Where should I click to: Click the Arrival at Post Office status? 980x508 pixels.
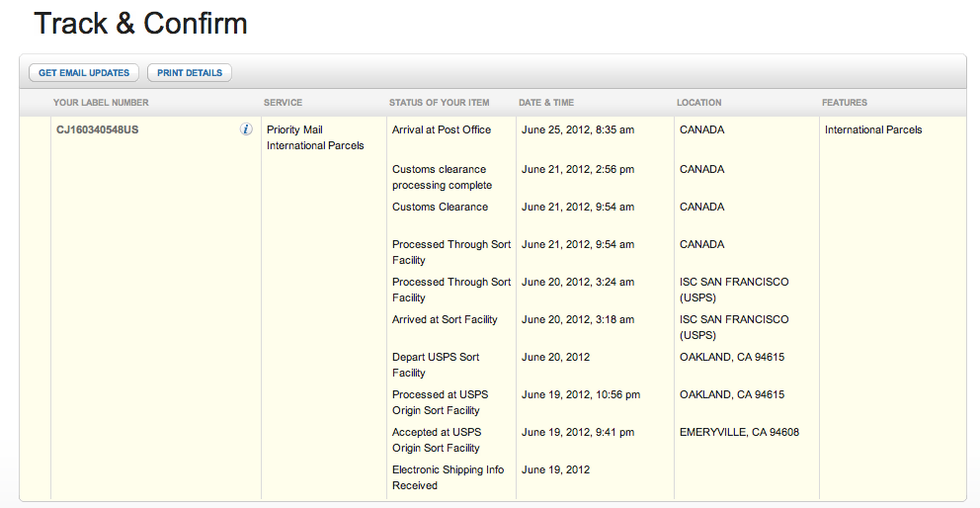tap(442, 130)
